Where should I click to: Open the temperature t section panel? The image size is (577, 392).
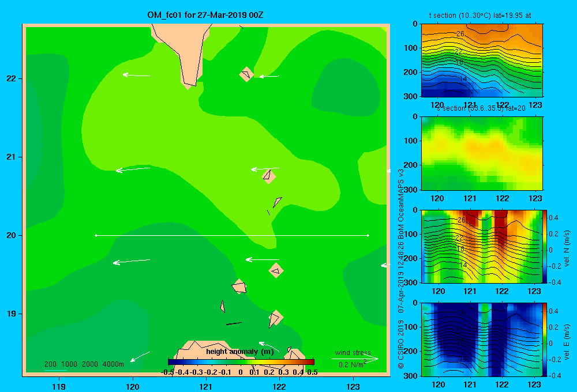[x=482, y=61]
